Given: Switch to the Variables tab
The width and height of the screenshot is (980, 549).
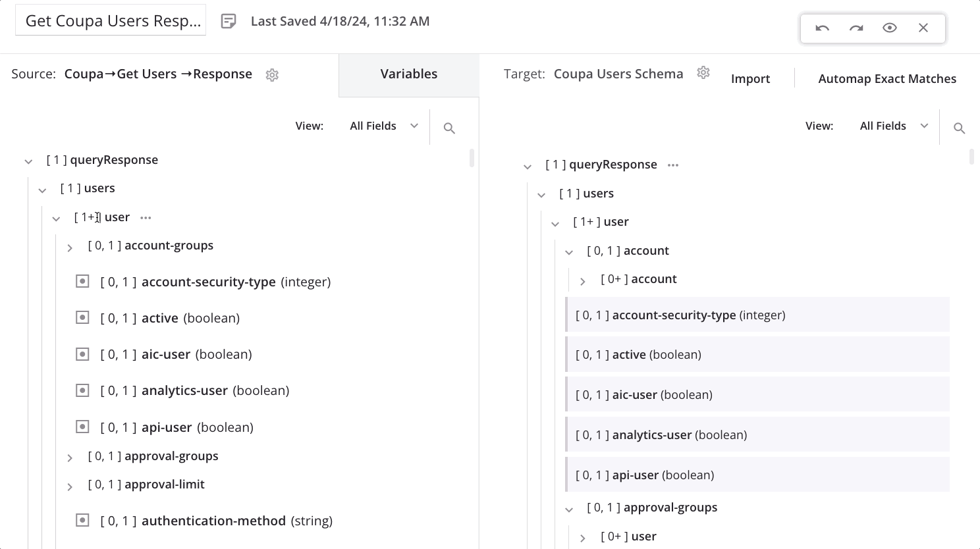Looking at the screenshot, I should point(408,74).
